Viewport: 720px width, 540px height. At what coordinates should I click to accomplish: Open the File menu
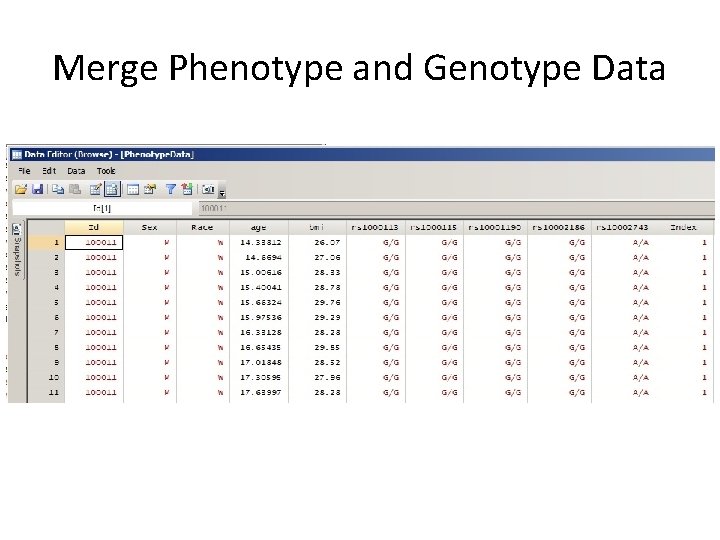24,171
